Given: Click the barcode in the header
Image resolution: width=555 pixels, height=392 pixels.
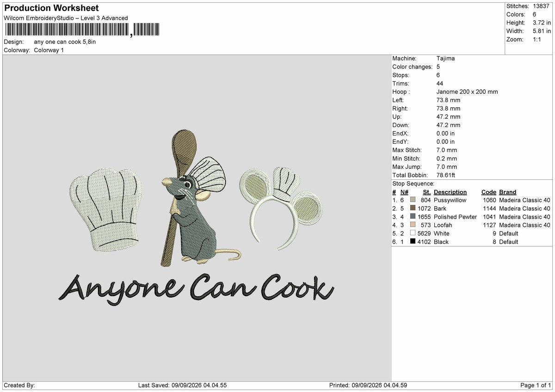Looking at the screenshot, I should pyautogui.click(x=82, y=31).
